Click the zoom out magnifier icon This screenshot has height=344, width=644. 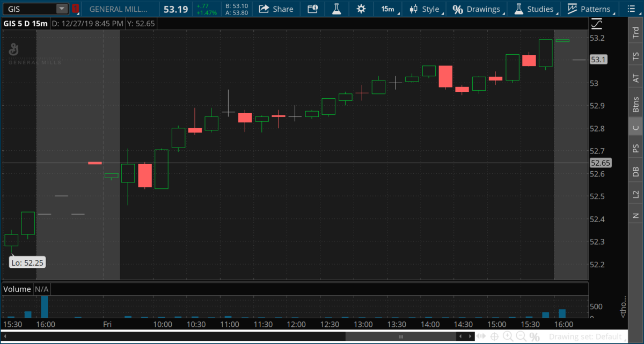click(521, 336)
